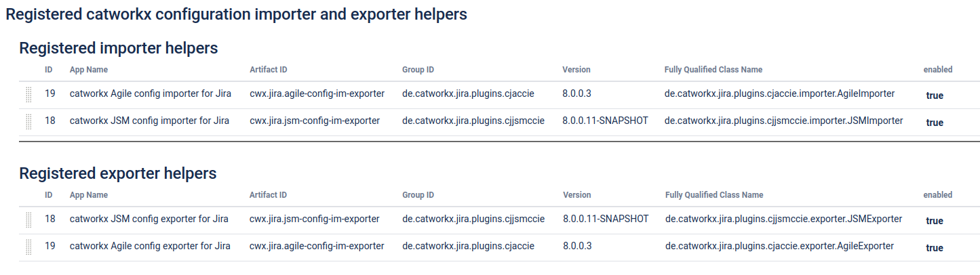Click Artifact ID header in importer helpers table
The image size is (980, 275).
[268, 70]
